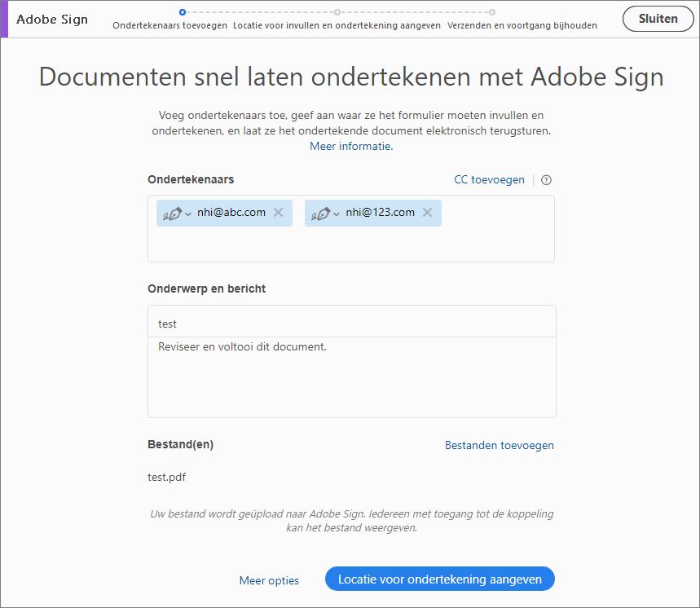Open Meer informatie
The image size is (700, 608).
point(350,146)
